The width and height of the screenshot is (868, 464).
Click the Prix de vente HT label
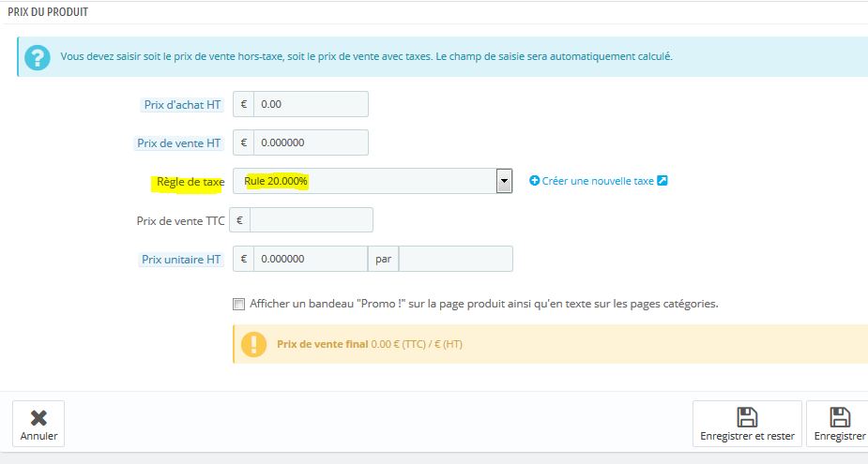coord(179,143)
